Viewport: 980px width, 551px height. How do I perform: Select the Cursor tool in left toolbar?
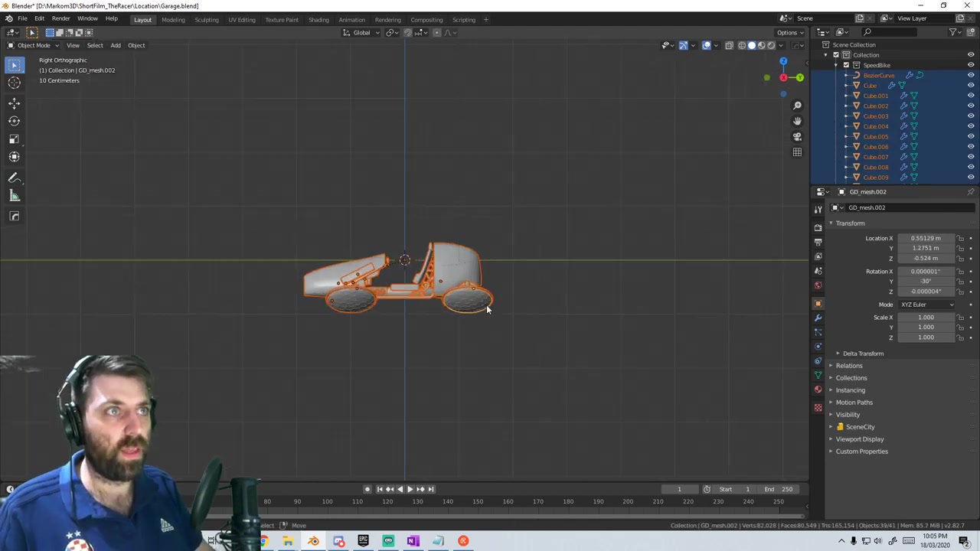[14, 83]
